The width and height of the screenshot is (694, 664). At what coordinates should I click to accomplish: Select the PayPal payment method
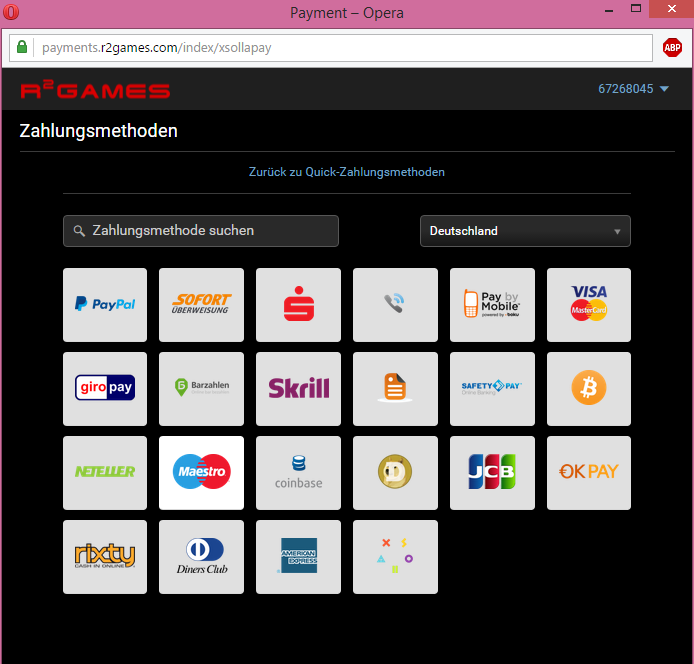coord(105,305)
